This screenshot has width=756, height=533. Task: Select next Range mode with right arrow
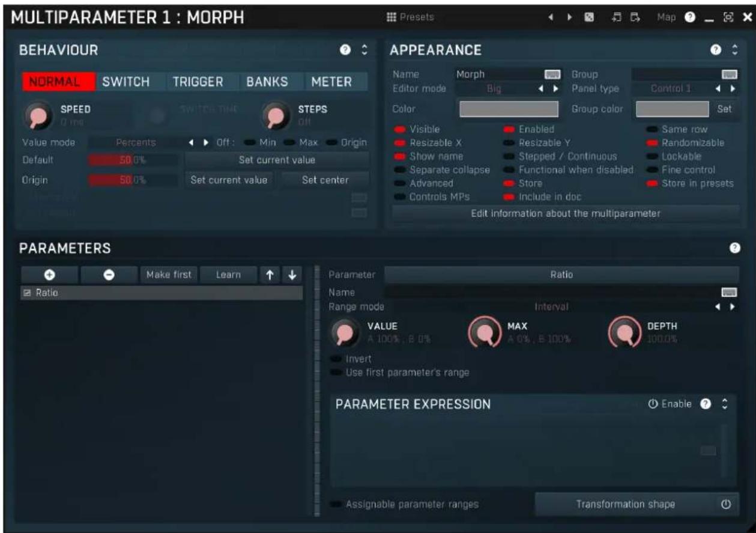pos(733,306)
